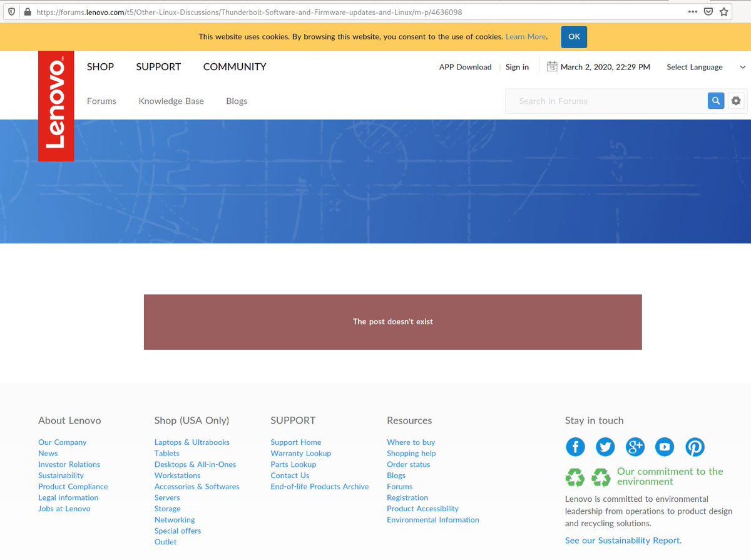
Task: Open Outlet shop link
Action: pyautogui.click(x=165, y=542)
